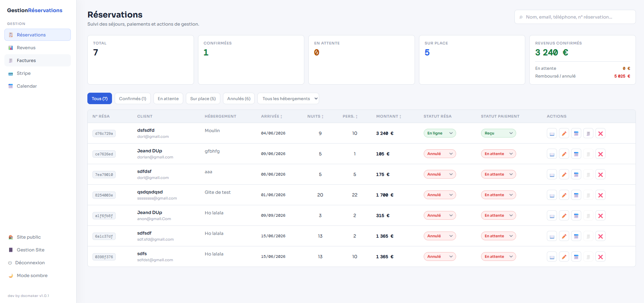Screen dimensions: 644x303
Task: Click Déconnexion to log out
Action: tap(37, 263)
